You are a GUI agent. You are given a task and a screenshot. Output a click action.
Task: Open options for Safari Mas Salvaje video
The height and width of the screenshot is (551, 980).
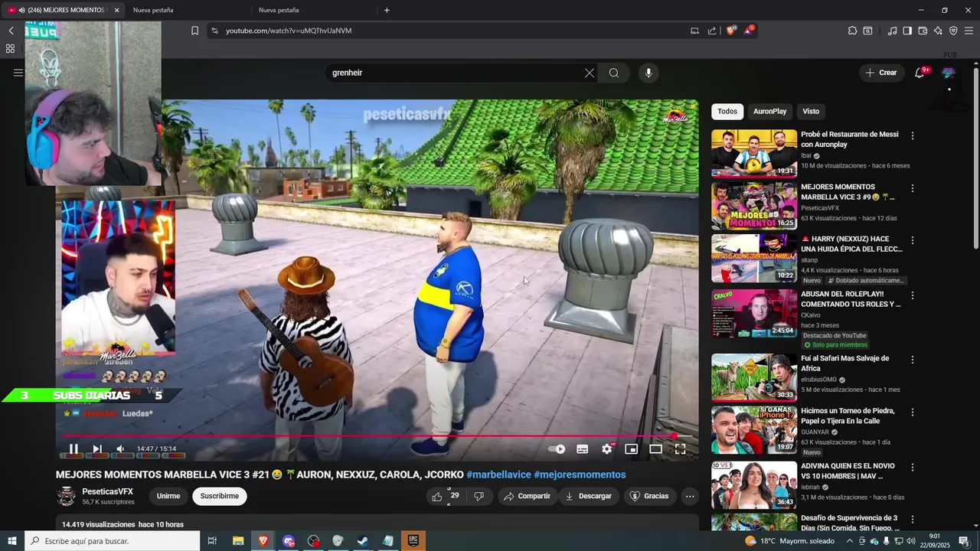pos(912,359)
